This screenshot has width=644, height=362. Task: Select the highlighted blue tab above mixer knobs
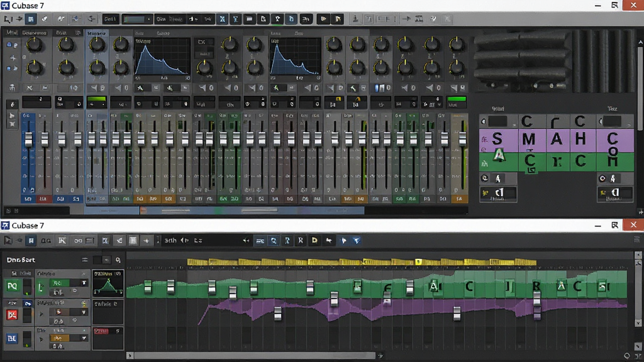point(97,33)
